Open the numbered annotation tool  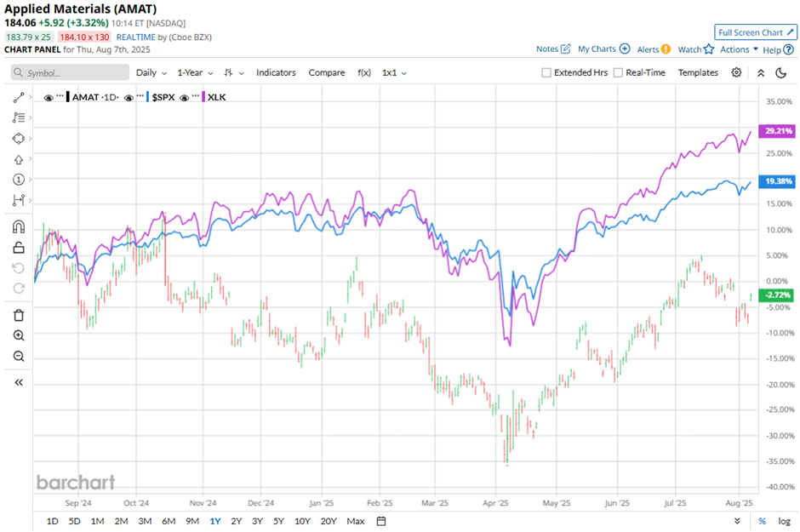pyautogui.click(x=19, y=180)
